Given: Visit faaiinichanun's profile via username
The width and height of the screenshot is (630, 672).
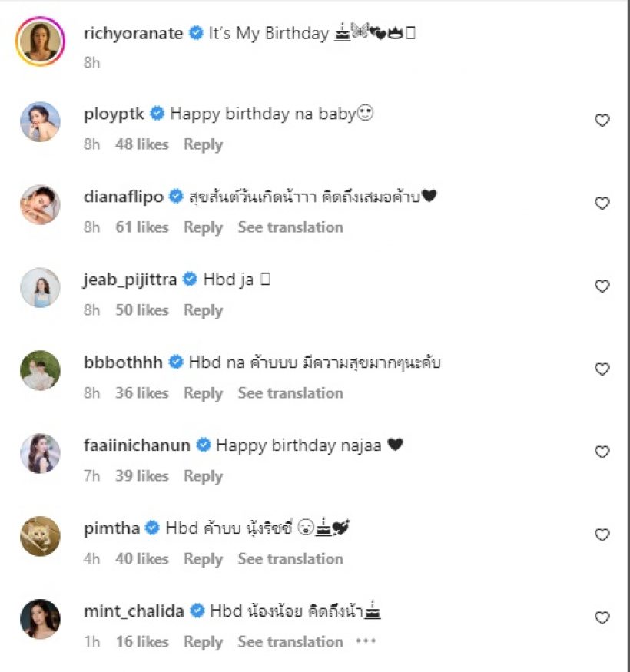Looking at the screenshot, I should tap(137, 445).
